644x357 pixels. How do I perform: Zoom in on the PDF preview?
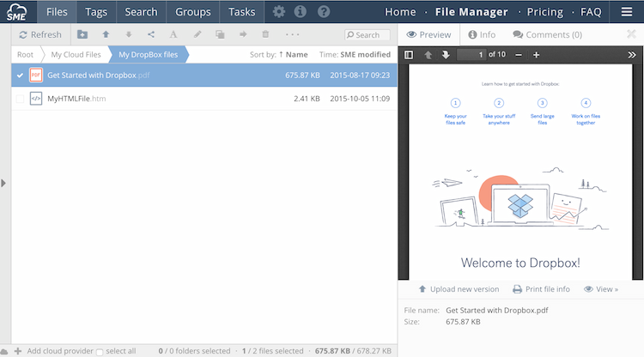click(536, 55)
